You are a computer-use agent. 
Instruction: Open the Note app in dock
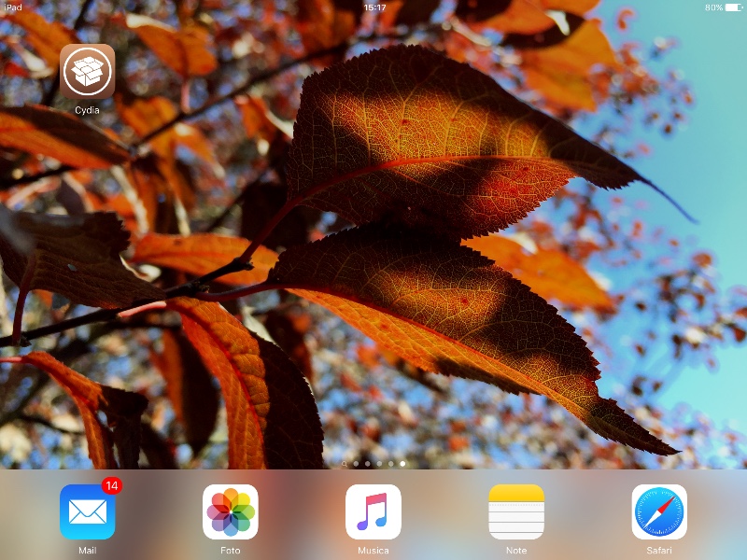click(x=516, y=511)
